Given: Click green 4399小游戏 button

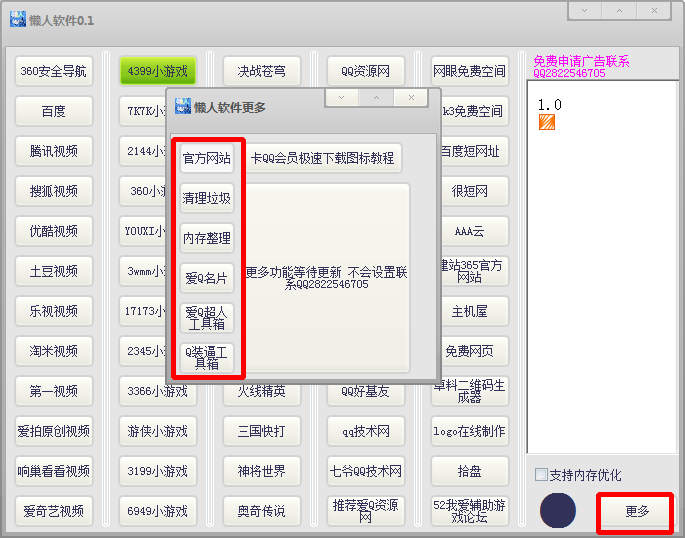Looking at the screenshot, I should pos(158,71).
